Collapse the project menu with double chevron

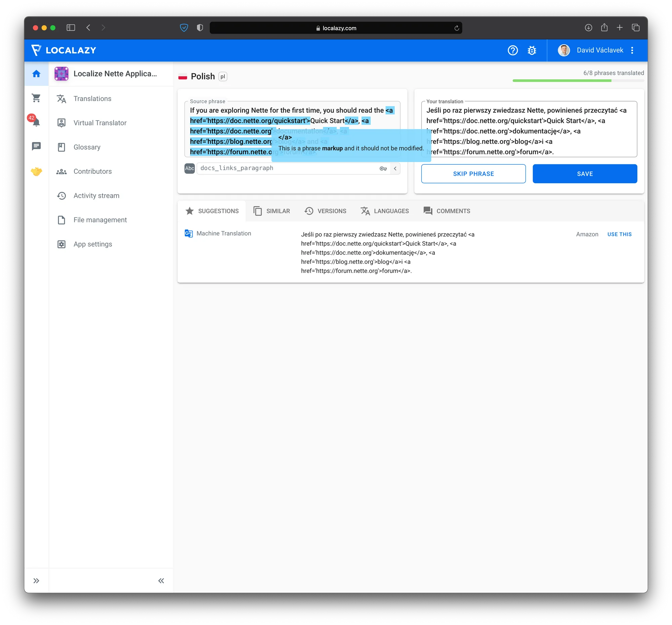[161, 580]
